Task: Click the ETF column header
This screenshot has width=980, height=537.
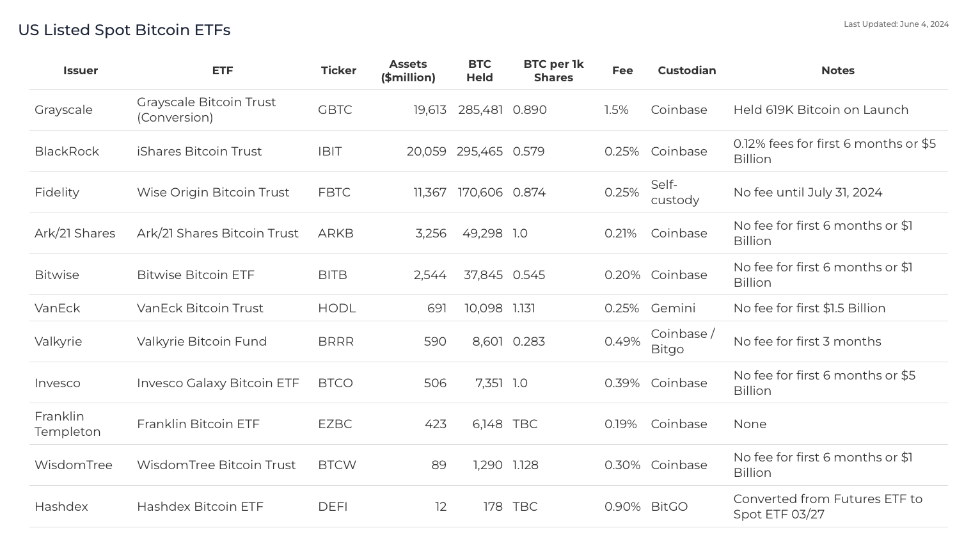Action: pos(223,70)
